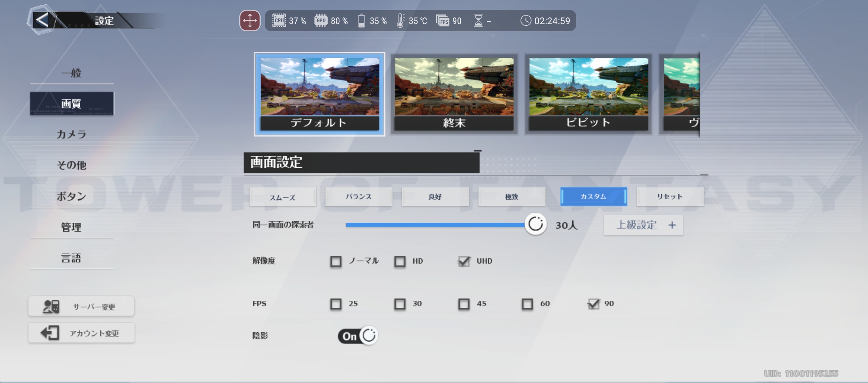Expand 上級設定 advanced settings
Screen dimensions: 868x383
point(643,225)
